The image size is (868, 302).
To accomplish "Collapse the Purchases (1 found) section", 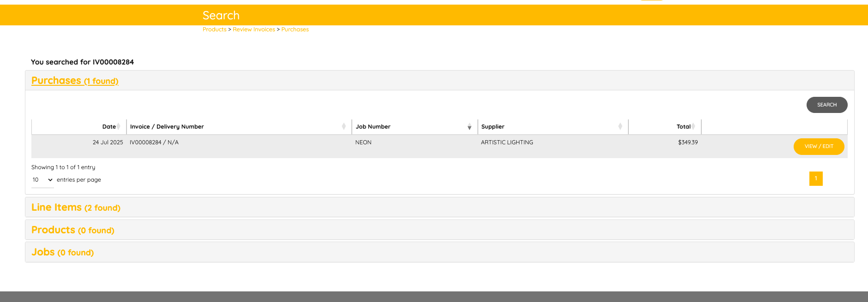I will pos(75,81).
